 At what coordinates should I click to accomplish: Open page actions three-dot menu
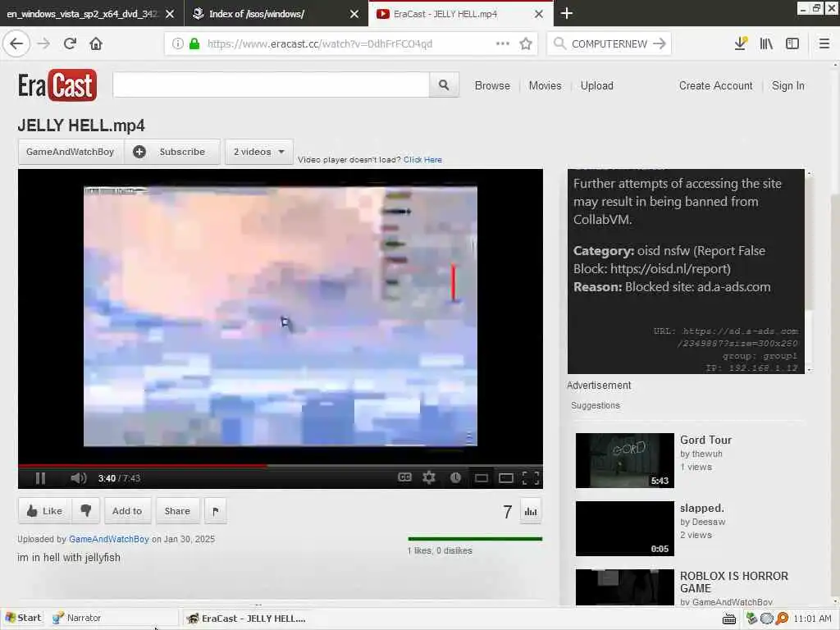pos(503,43)
